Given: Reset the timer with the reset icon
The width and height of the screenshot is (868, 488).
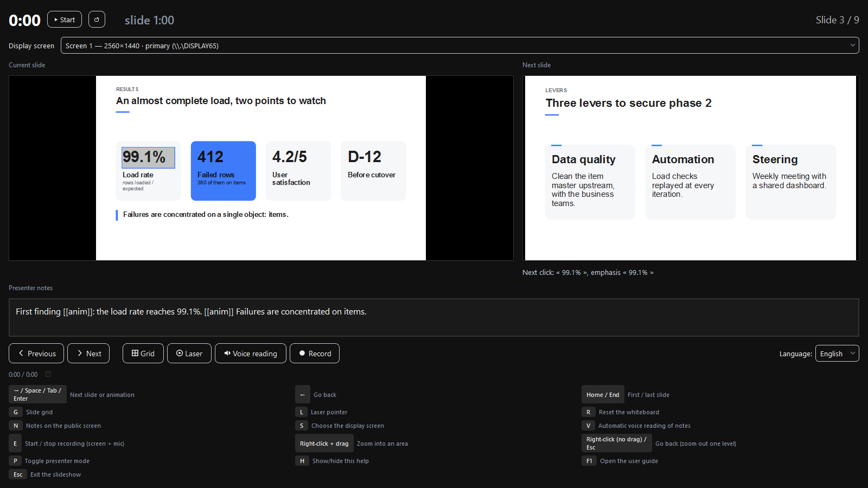Looking at the screenshot, I should (x=97, y=20).
